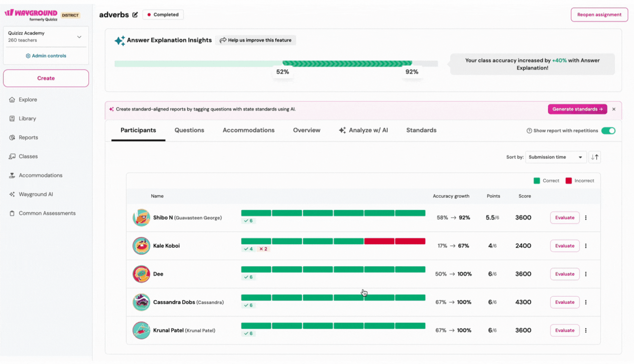Screen dimensions: 634x364
Task: Open Library in sidebar
Action: [x=27, y=118]
